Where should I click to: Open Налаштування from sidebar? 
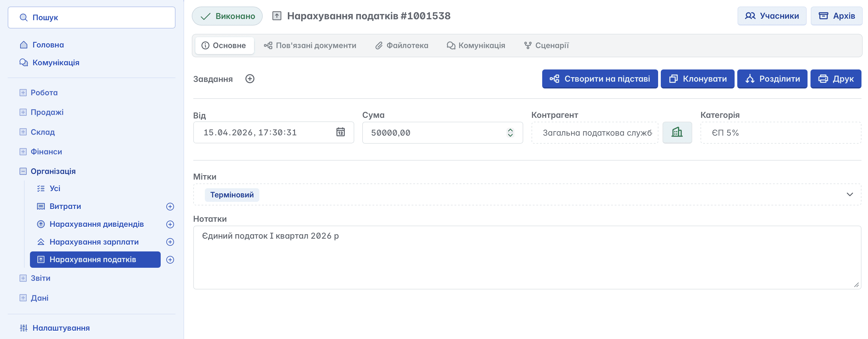[x=61, y=328]
